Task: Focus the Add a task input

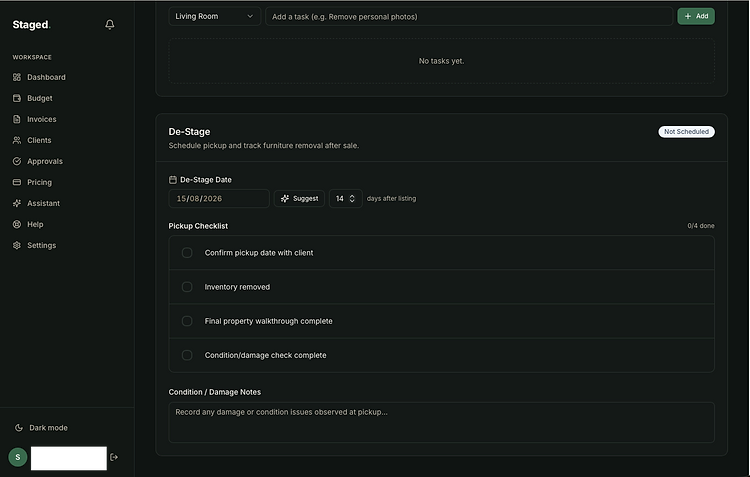Action: 469,17
